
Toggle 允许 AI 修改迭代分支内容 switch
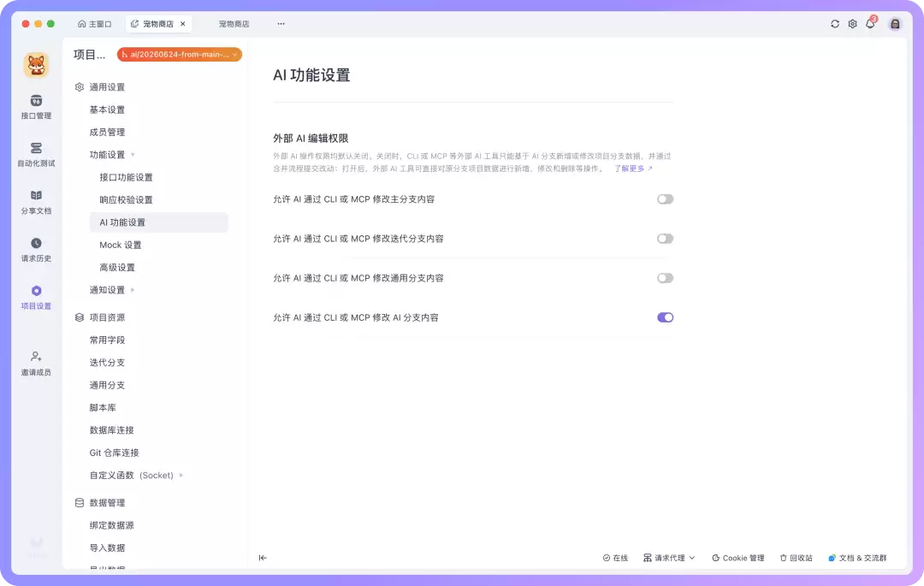[x=666, y=239]
